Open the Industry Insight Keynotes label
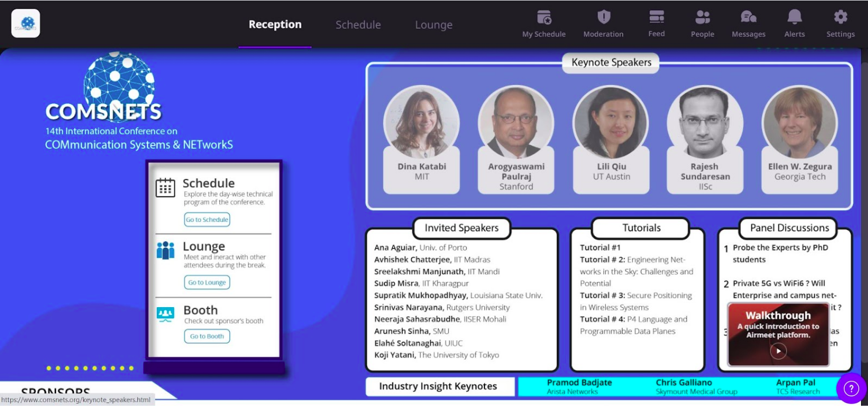This screenshot has height=406, width=868. [438, 387]
